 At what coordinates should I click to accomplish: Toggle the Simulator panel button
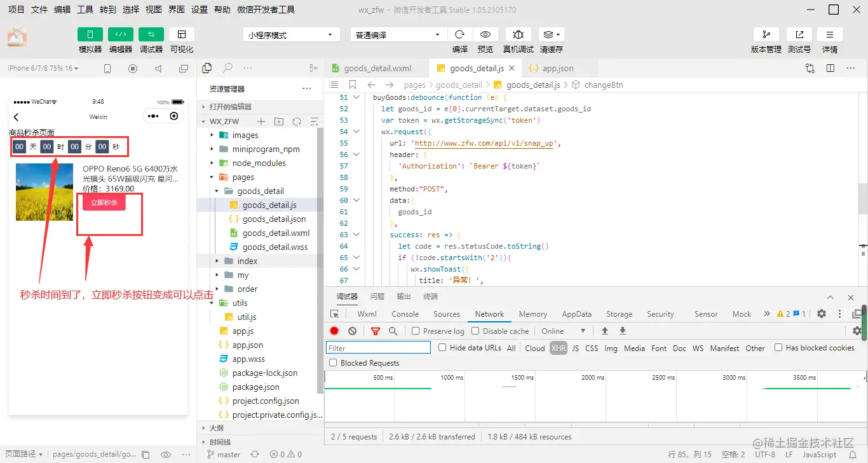(x=90, y=34)
